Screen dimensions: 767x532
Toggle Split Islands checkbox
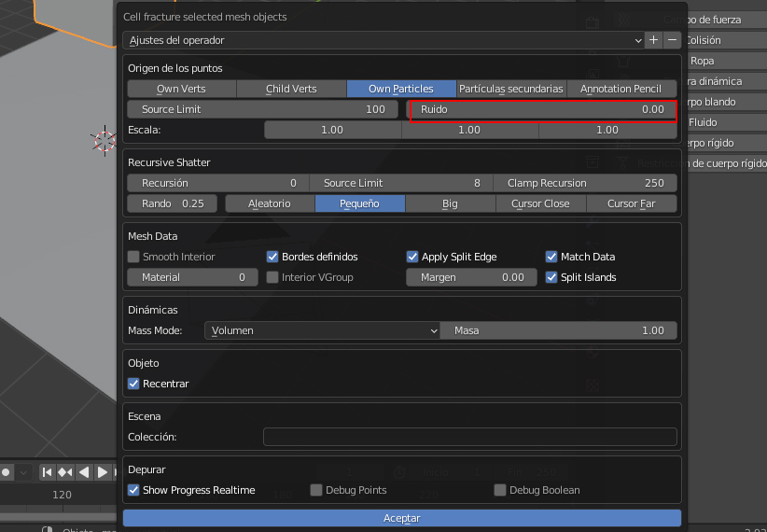(551, 277)
